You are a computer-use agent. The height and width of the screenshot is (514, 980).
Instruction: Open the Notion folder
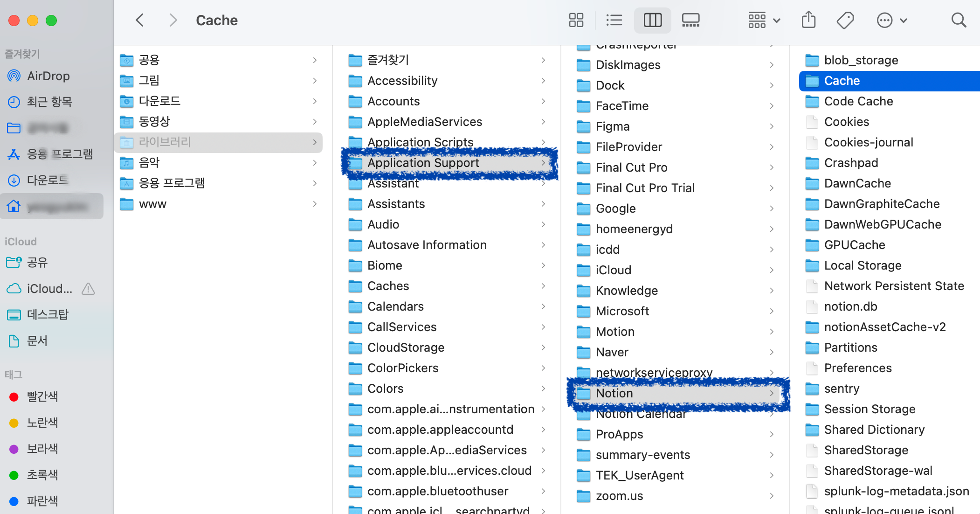(x=614, y=393)
